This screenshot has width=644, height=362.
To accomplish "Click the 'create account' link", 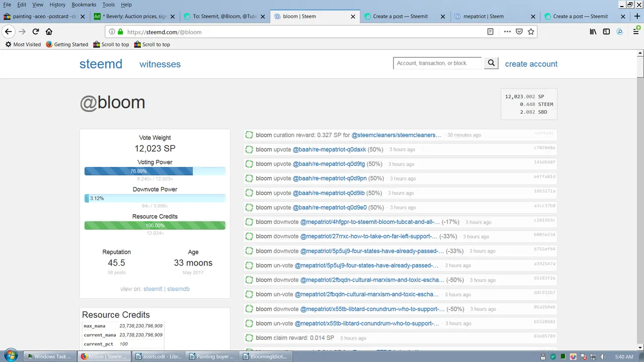I will pyautogui.click(x=531, y=64).
